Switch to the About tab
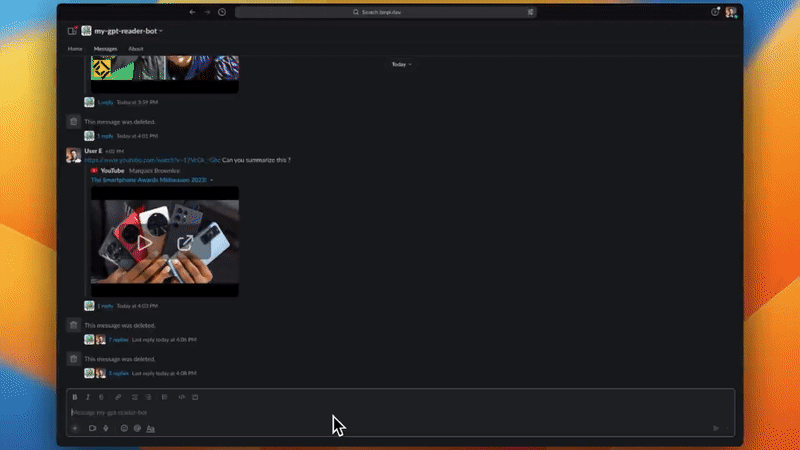Screen dimensions: 800x450 tap(135, 48)
